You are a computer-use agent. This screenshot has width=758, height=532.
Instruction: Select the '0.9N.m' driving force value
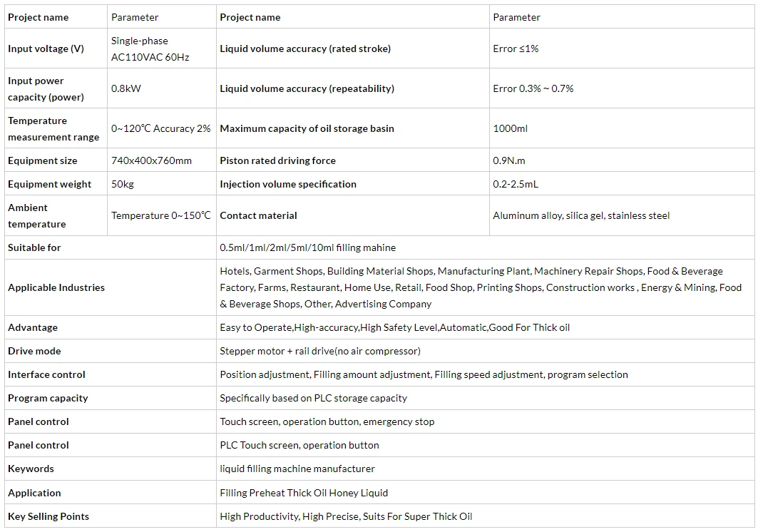click(509, 160)
